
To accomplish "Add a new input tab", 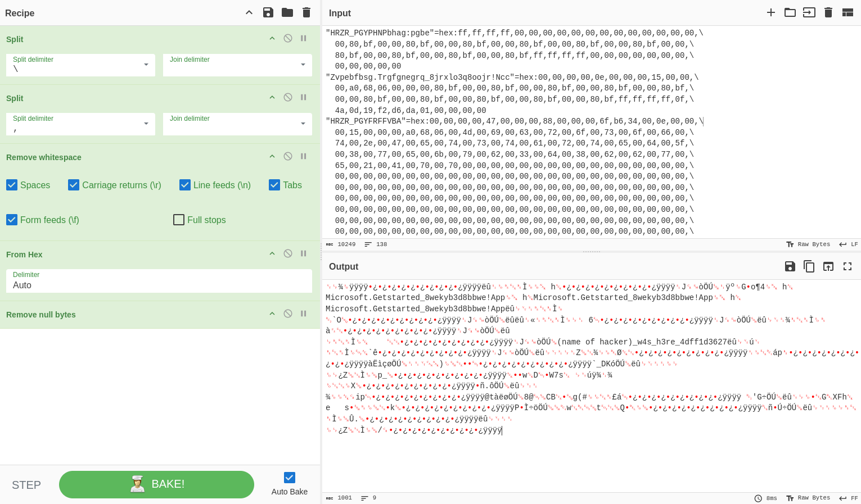I will click(x=771, y=12).
